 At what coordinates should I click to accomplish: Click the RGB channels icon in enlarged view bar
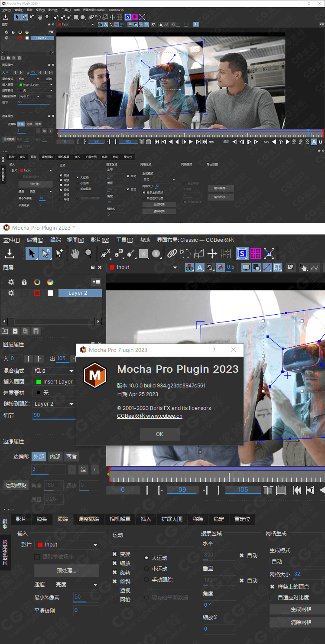(189, 267)
